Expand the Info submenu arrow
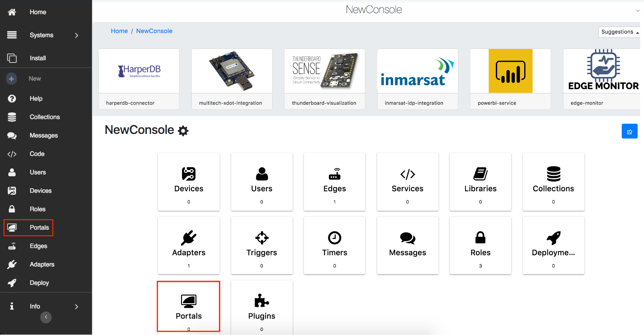Screen dimensions: 644x335 [x=77, y=306]
